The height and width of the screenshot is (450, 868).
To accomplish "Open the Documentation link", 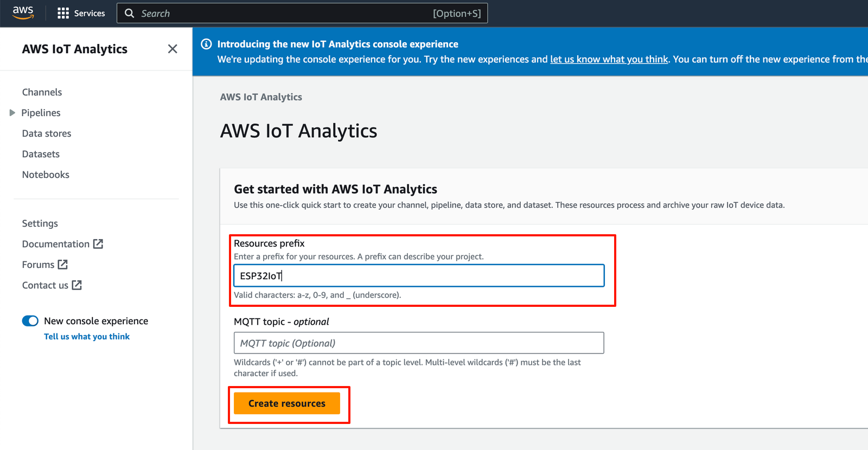I will pyautogui.click(x=56, y=244).
